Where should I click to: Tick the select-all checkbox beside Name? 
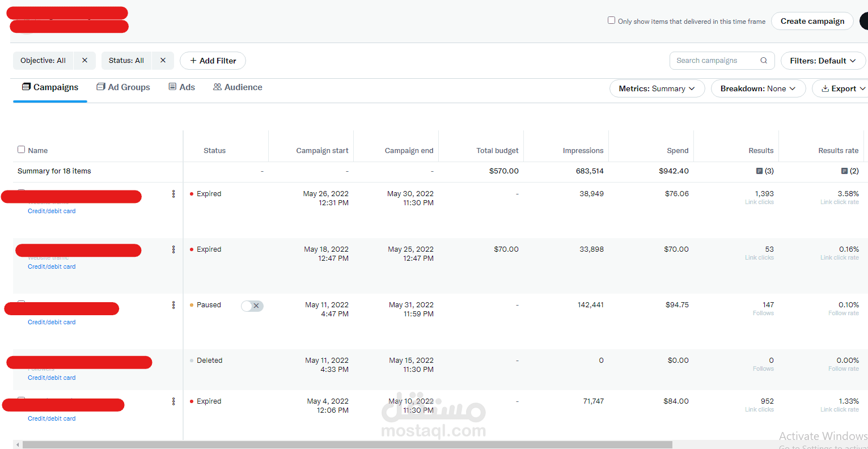[x=22, y=150]
